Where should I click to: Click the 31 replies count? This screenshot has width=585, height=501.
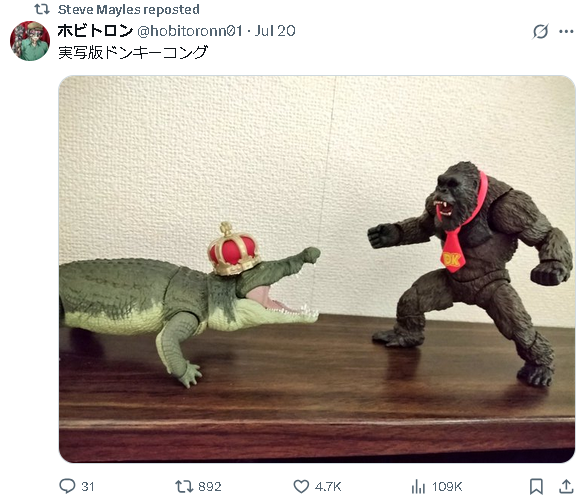coord(88,486)
